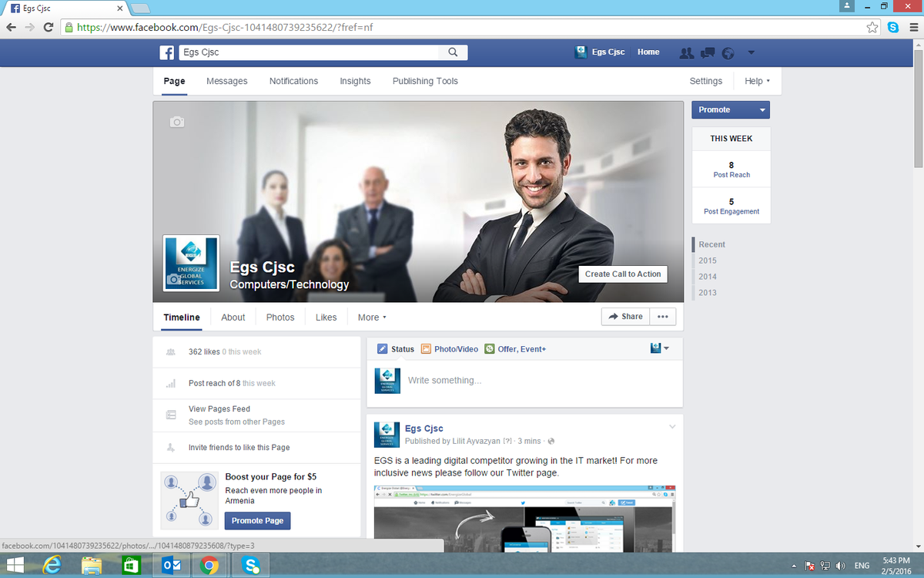924x578 pixels.
Task: Open friend requests icon in header
Action: [686, 52]
